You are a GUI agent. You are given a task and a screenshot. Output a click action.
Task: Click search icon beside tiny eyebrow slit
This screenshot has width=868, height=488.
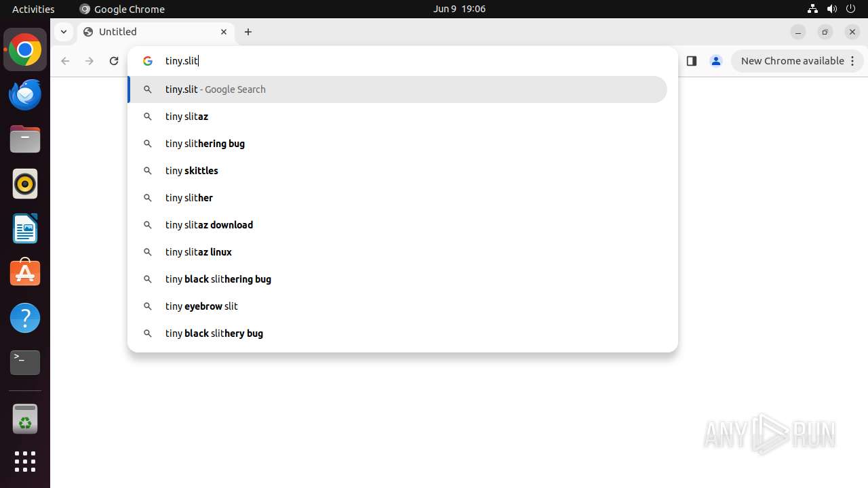(147, 306)
